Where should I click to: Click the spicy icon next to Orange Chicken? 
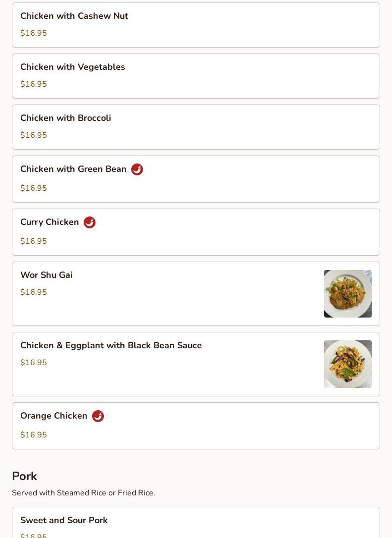pos(98,416)
